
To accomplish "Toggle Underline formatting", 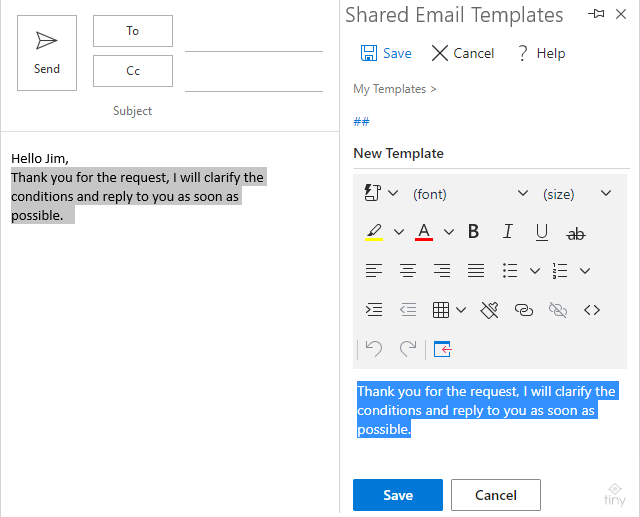I will point(542,232).
